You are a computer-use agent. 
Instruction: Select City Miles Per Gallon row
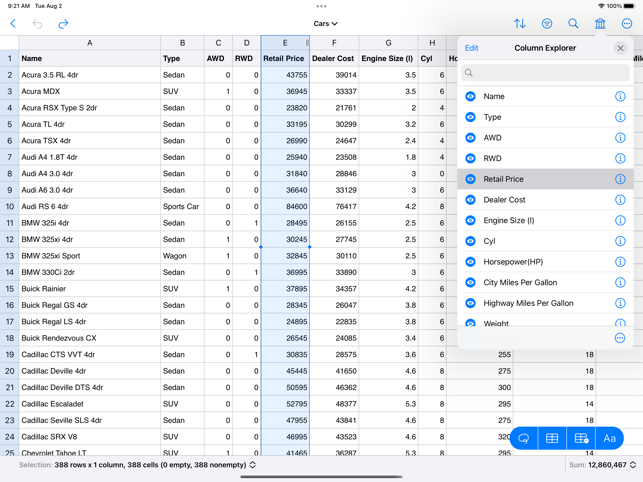pos(545,282)
